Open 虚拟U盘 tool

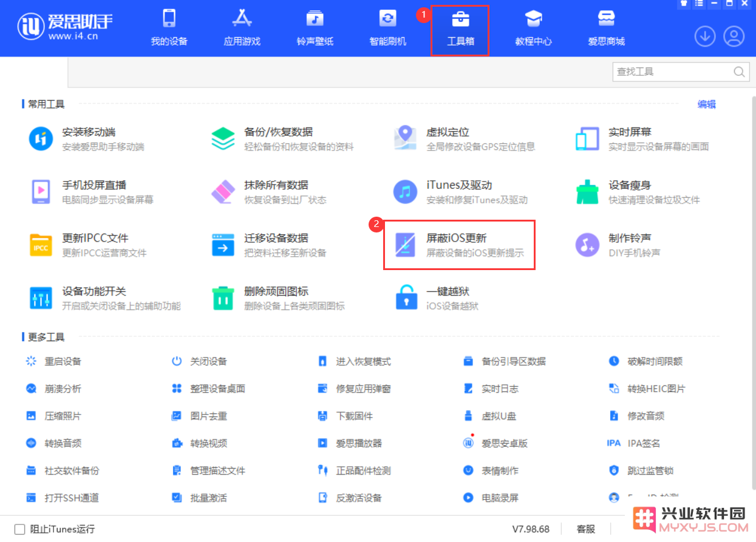489,416
